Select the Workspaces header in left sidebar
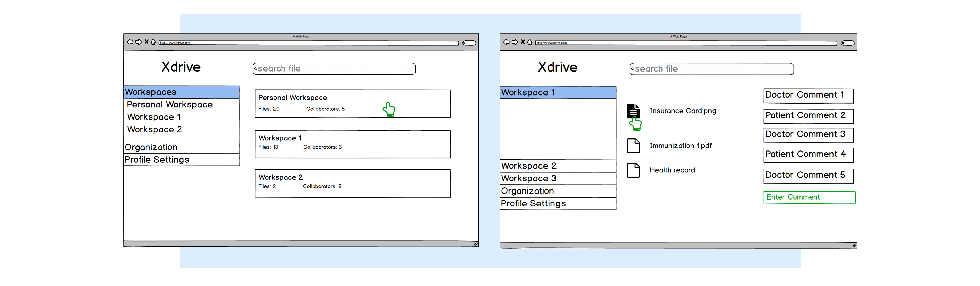The image size is (980, 286). point(182,92)
